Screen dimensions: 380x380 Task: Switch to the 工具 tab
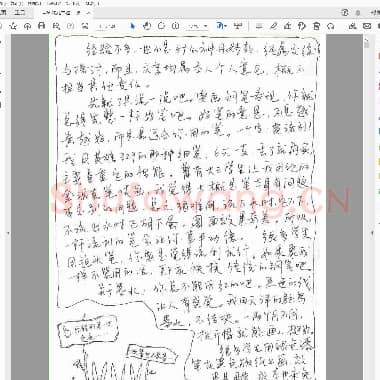pos(19,12)
